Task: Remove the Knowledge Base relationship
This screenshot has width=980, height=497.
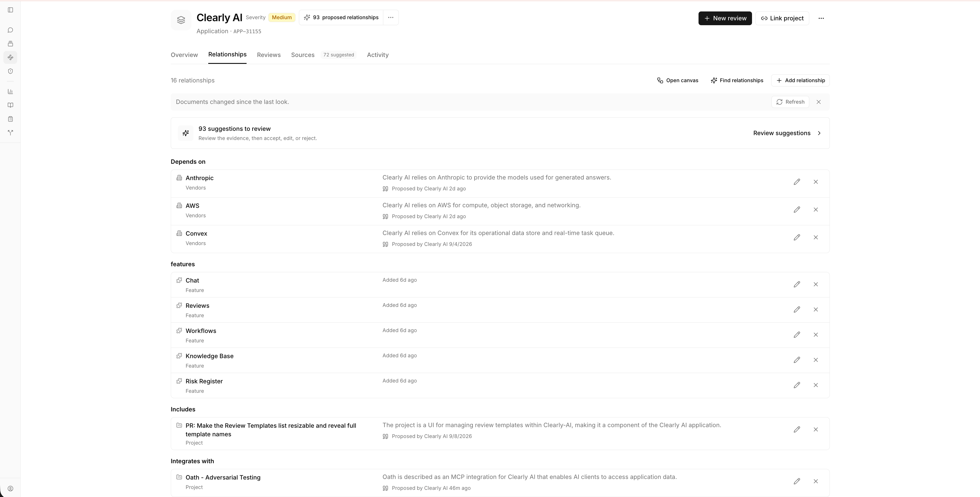Action: [x=816, y=360]
